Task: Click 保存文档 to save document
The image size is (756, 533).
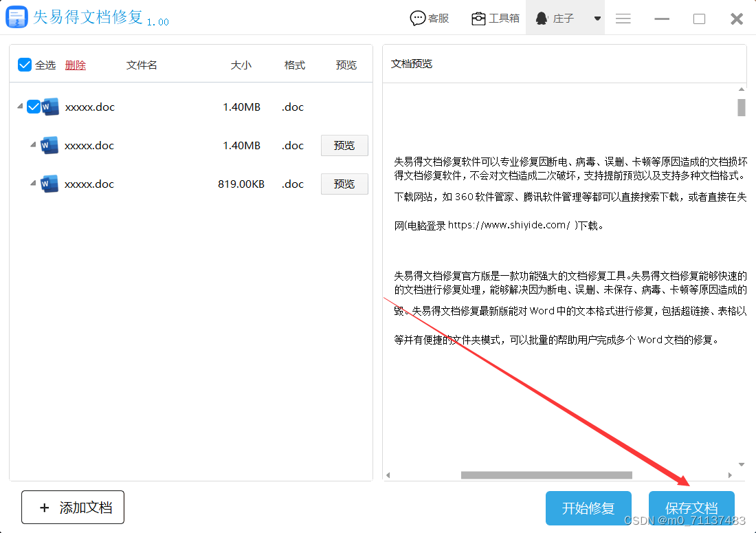Action: 691,508
